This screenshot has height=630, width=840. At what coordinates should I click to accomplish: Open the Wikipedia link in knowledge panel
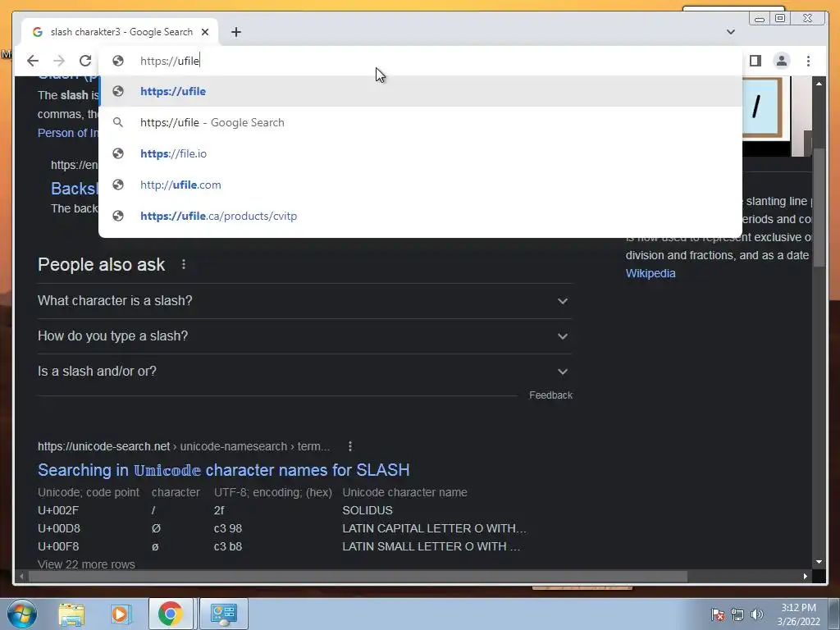click(651, 273)
